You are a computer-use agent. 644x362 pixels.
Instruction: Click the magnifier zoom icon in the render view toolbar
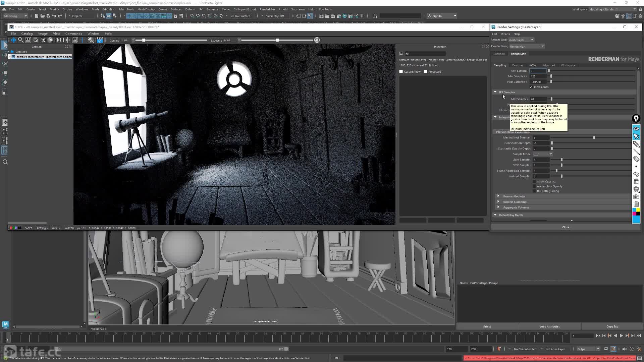pyautogui.click(x=21, y=40)
